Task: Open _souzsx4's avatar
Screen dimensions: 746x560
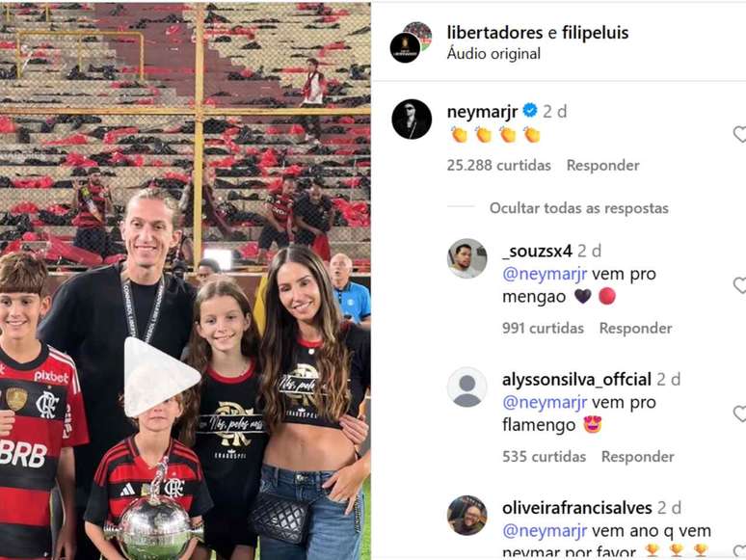Action: click(x=466, y=258)
